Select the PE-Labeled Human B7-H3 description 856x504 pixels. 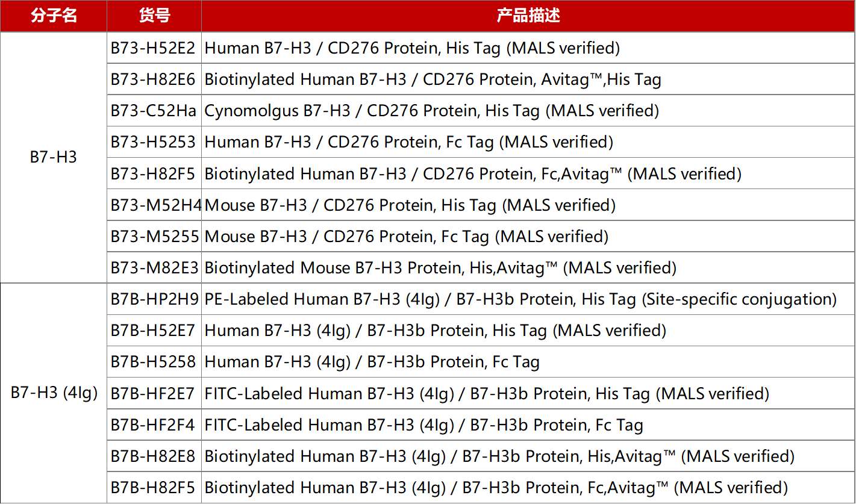point(520,299)
